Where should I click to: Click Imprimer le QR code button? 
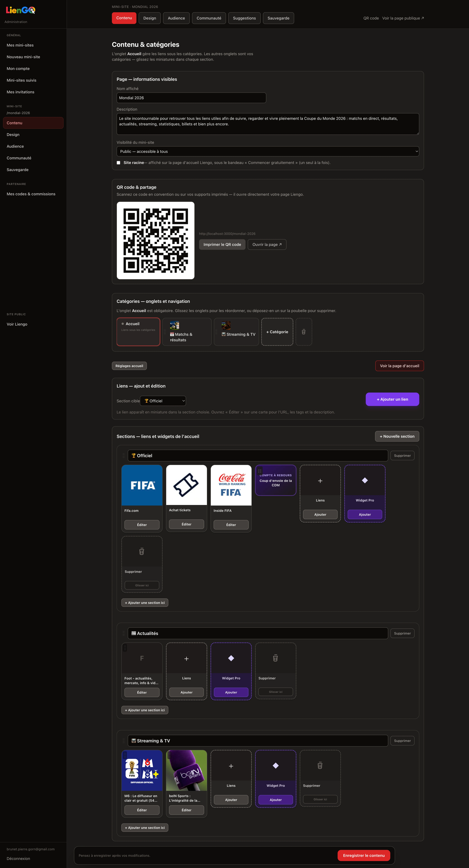pos(222,245)
